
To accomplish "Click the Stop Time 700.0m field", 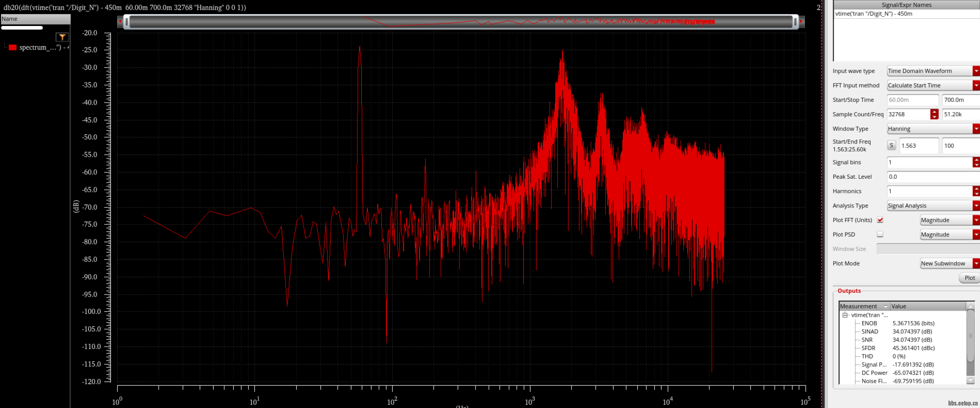I will (960, 100).
